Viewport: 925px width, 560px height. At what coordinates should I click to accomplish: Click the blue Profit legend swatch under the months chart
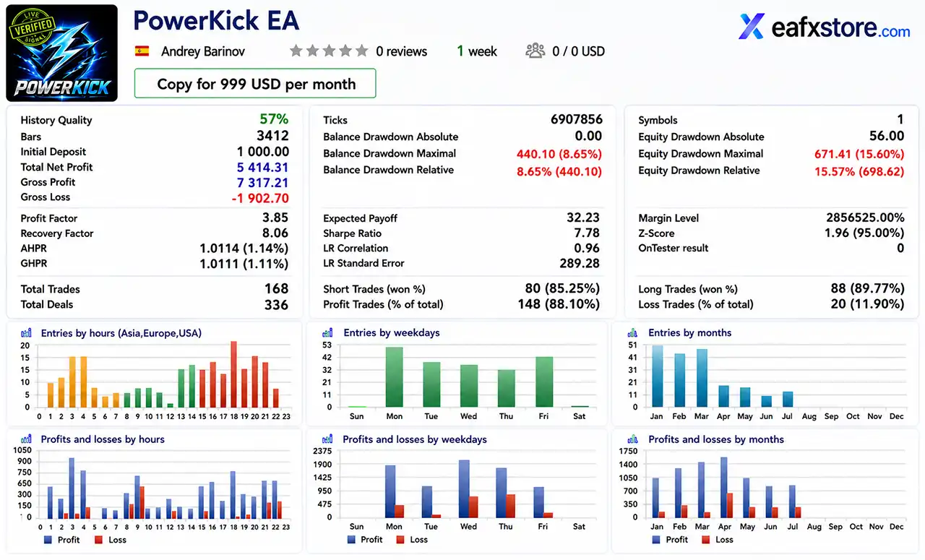[x=656, y=540]
